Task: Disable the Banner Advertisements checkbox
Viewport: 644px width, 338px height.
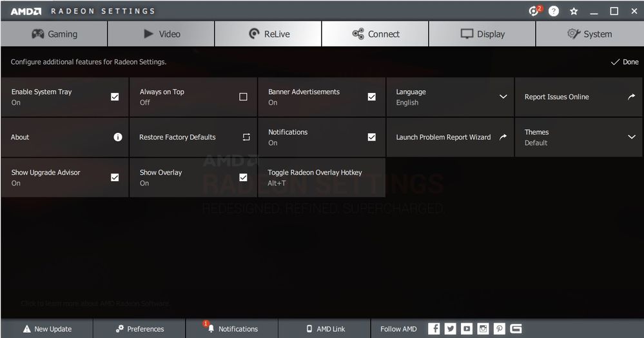Action: 372,97
